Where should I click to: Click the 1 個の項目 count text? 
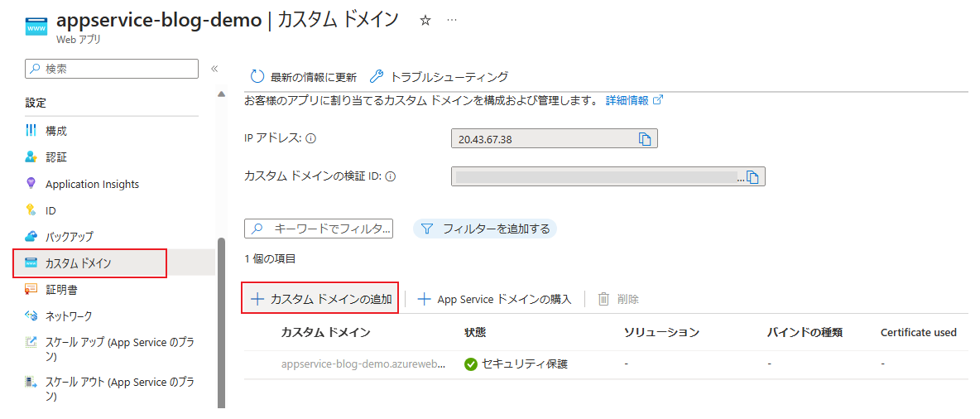[x=270, y=258]
